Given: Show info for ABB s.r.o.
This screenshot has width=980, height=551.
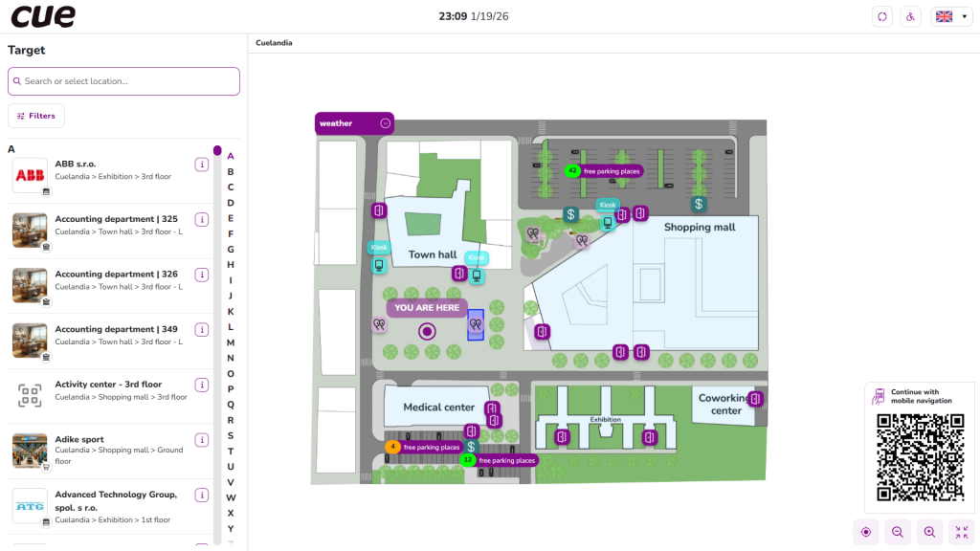Looking at the screenshot, I should click(x=202, y=165).
